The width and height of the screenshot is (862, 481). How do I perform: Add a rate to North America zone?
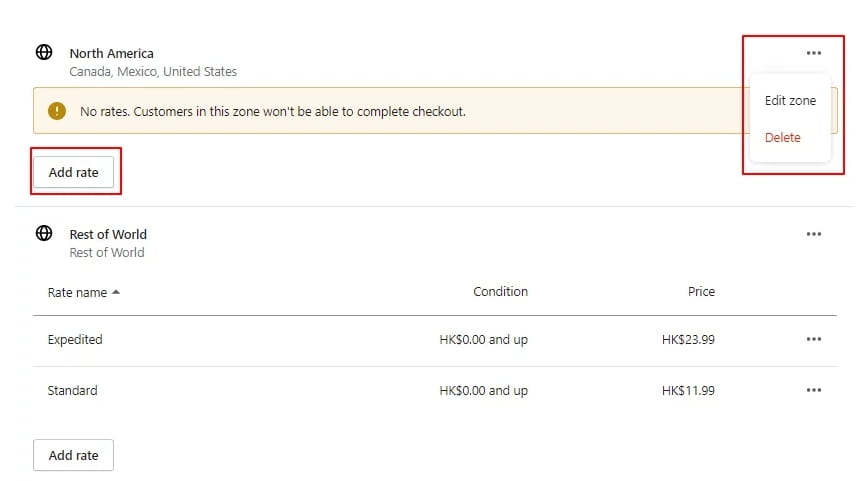point(74,172)
